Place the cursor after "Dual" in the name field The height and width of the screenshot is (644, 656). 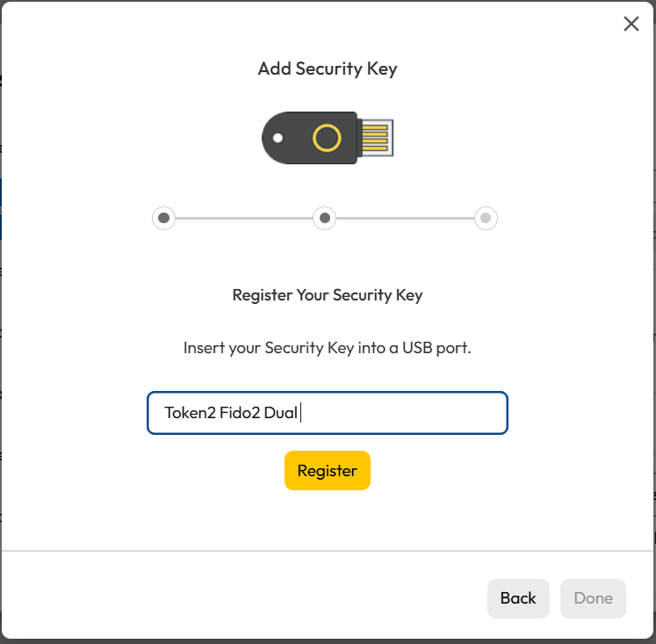pos(299,413)
